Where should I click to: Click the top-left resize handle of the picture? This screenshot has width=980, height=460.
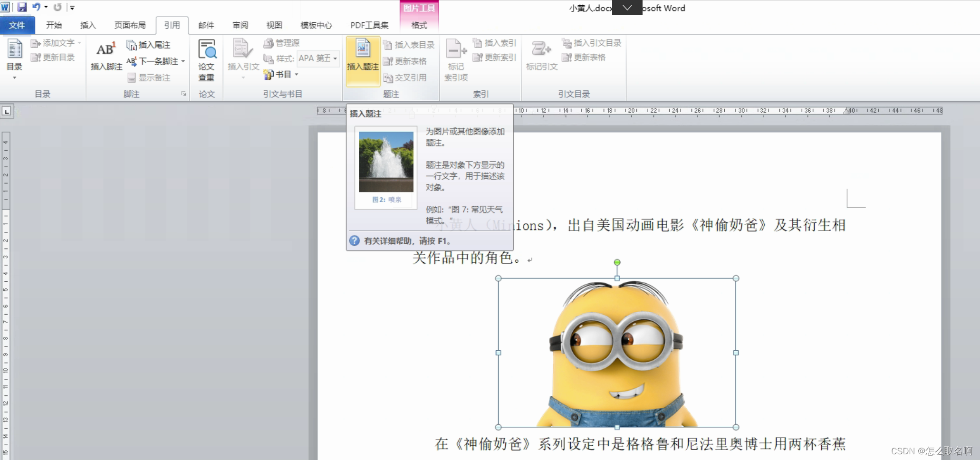click(499, 278)
